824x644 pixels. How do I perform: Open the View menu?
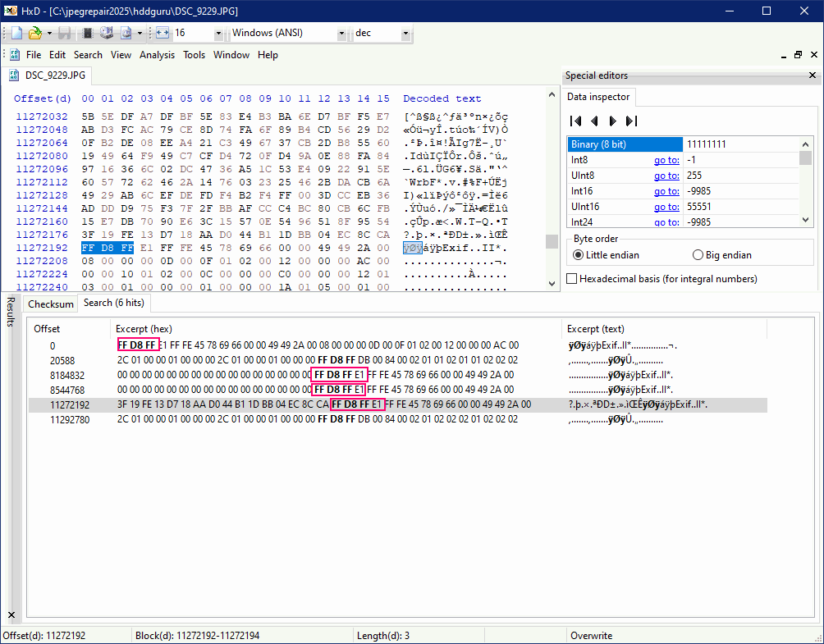[121, 55]
